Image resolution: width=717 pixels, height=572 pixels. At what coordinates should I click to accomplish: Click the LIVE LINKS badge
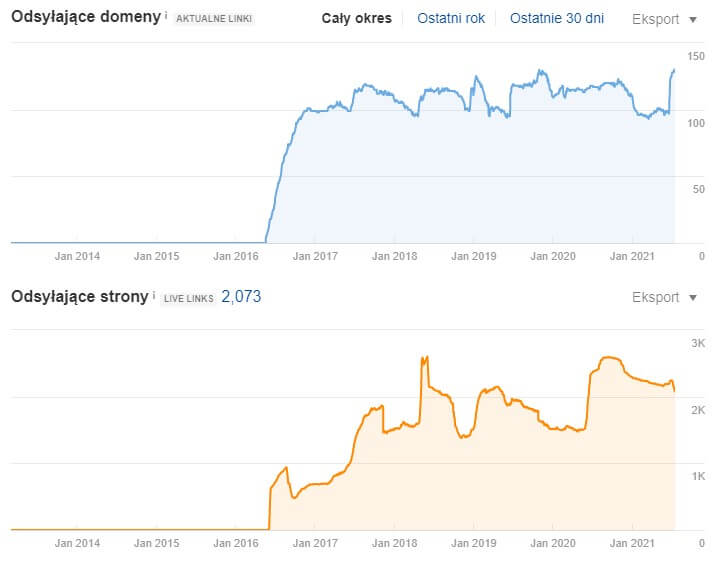pos(188,298)
